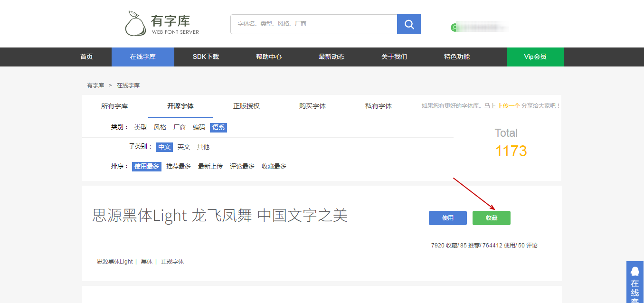644x303 pixels.
Task: Switch to the 正版授权 tab
Action: (246, 106)
